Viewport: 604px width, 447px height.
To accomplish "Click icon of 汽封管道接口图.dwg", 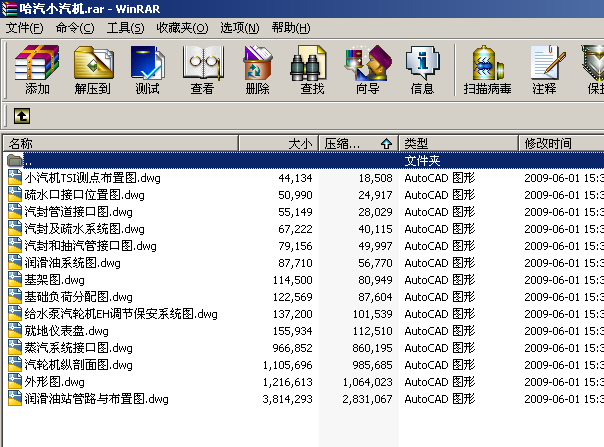I will [x=15, y=211].
